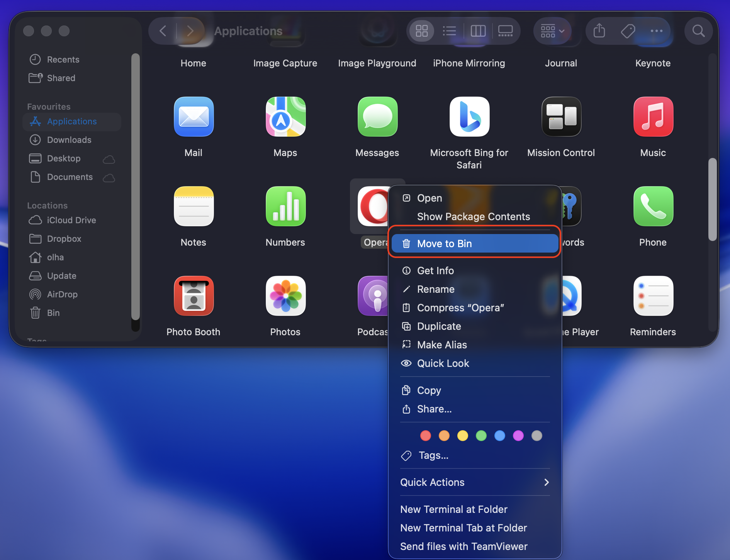Choose Move to Bin
The height and width of the screenshot is (560, 730).
point(475,244)
